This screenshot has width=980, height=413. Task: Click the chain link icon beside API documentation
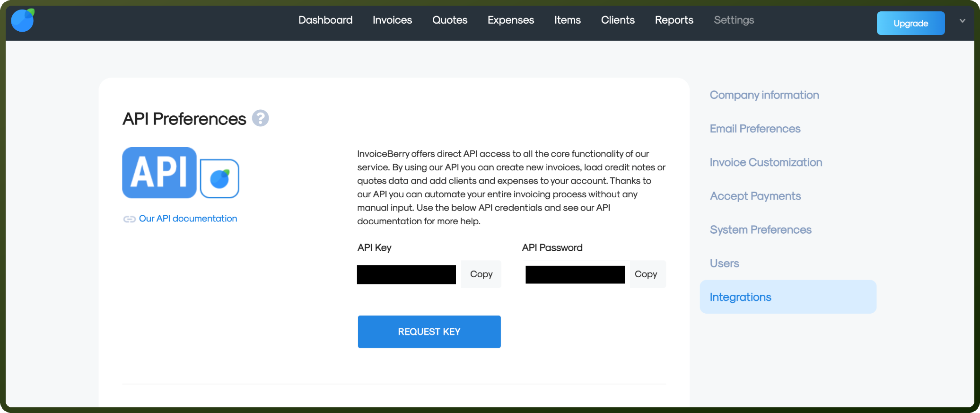[x=129, y=219]
